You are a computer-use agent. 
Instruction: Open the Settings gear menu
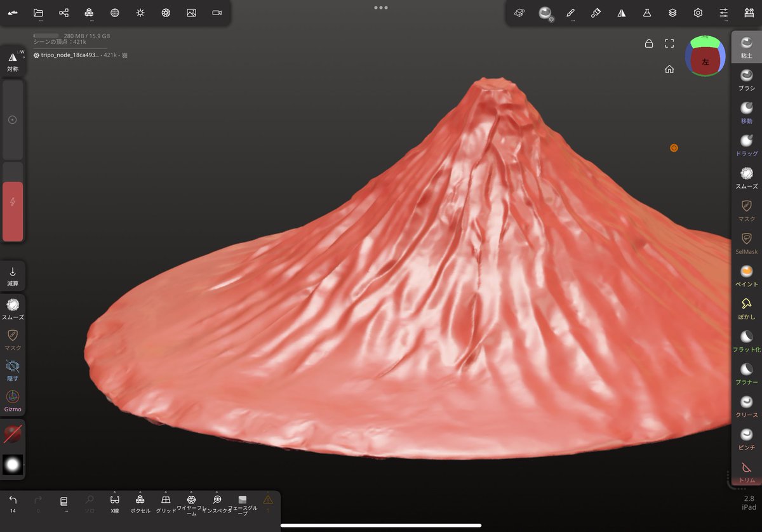[x=698, y=13]
